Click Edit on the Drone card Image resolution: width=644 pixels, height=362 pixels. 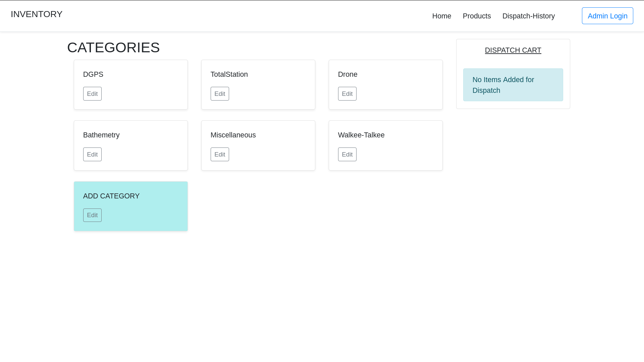coord(347,94)
